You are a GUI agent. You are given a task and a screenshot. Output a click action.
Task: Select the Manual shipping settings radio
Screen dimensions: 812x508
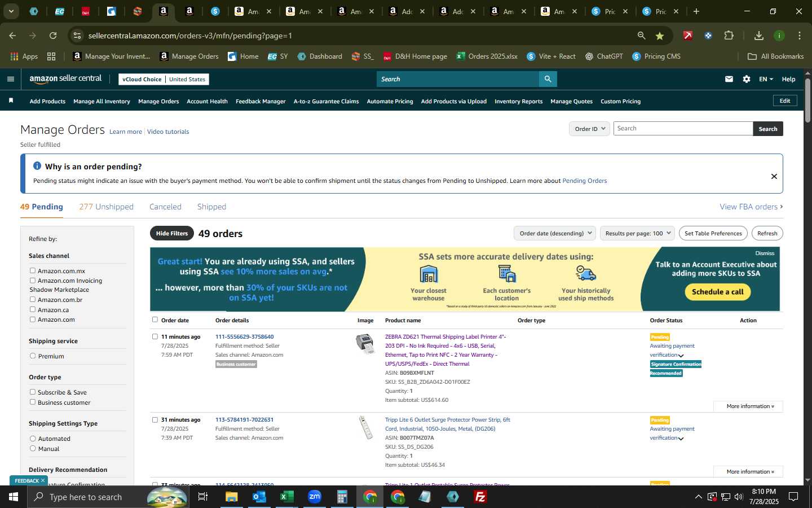[33, 448]
